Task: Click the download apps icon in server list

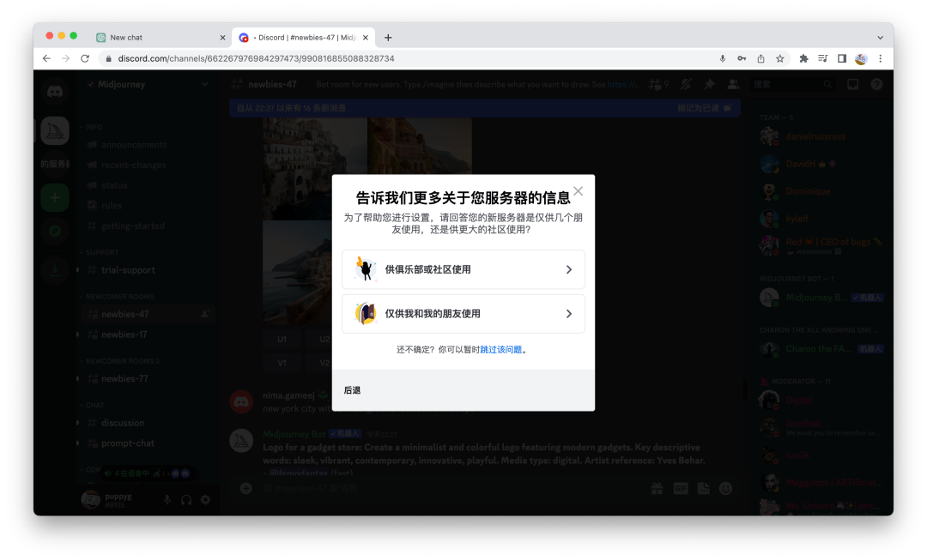Action: pyautogui.click(x=55, y=269)
